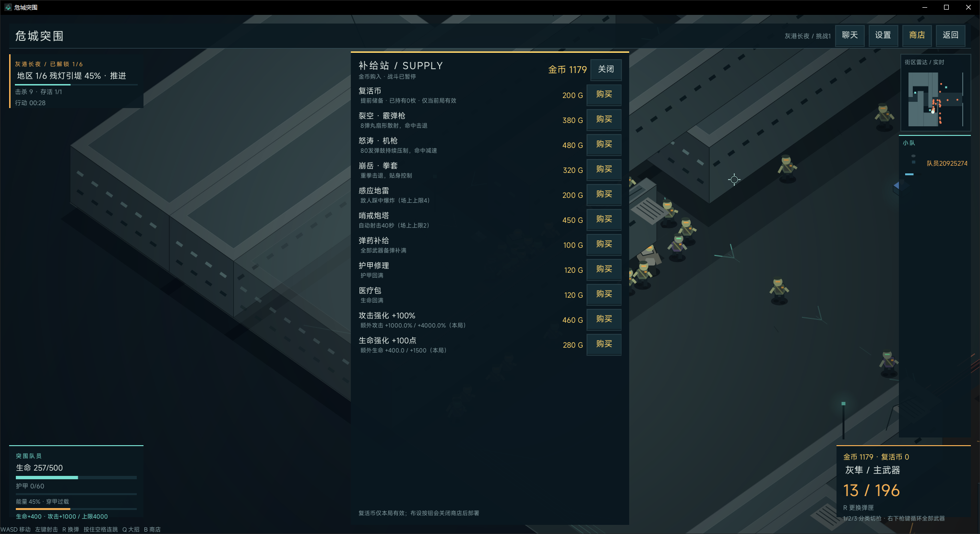Buy the 裂空·霰弹枪 shotgun
The image size is (980, 534).
click(604, 120)
